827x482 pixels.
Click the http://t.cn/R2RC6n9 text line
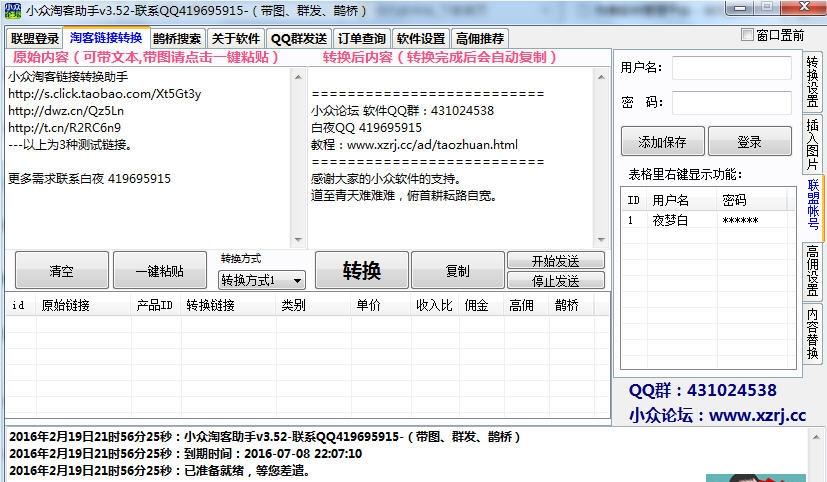click(64, 128)
